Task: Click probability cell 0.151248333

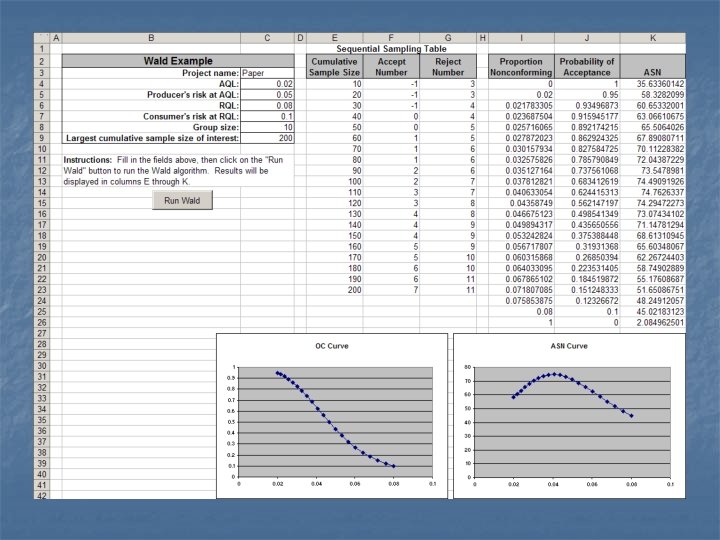Action: pyautogui.click(x=587, y=290)
